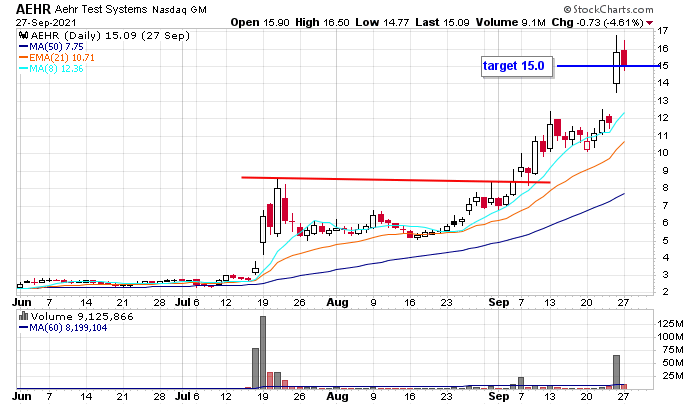Click the 25M volume axis label
Image resolution: width=700 pixels, height=405 pixels.
673,376
